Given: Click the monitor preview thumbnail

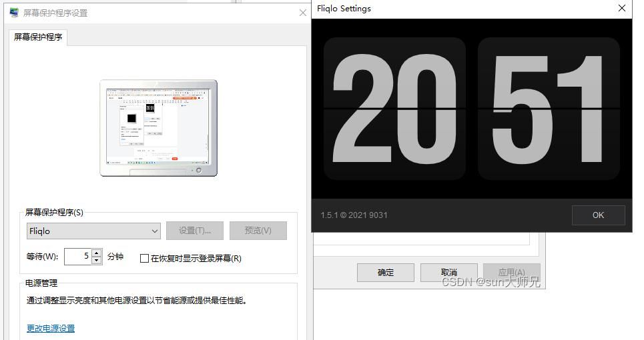Looking at the screenshot, I should tap(159, 128).
